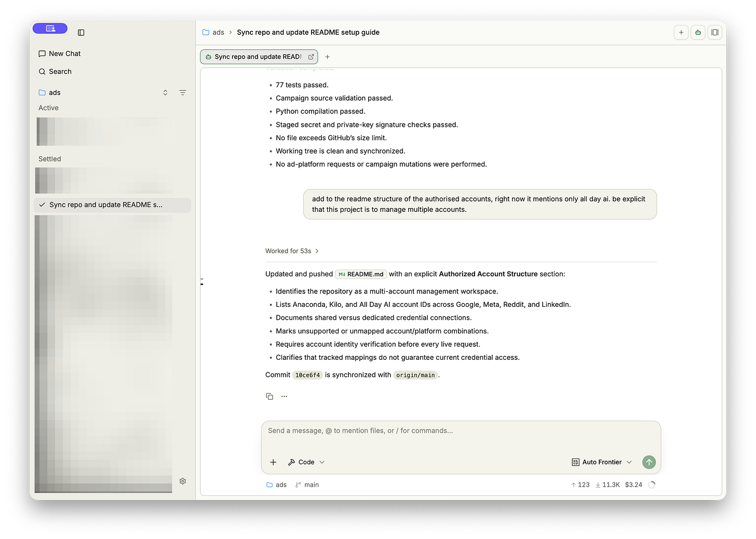The height and width of the screenshot is (539, 756).
Task: Pop out the tab with external-link icon
Action: (x=311, y=57)
